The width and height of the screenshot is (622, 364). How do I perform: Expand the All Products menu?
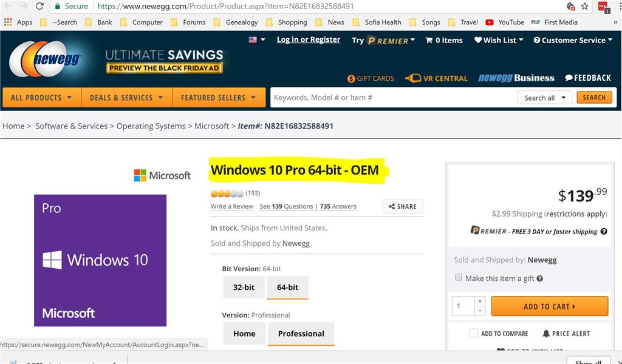point(42,98)
